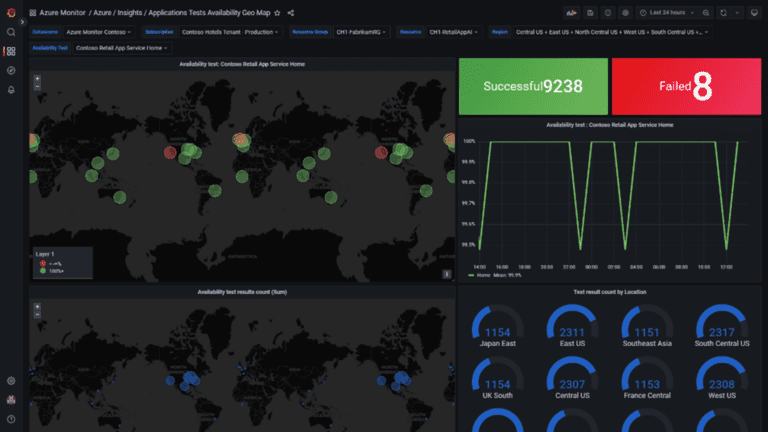Show map attribution info icon
This screenshot has height=432, width=768.
tap(447, 274)
